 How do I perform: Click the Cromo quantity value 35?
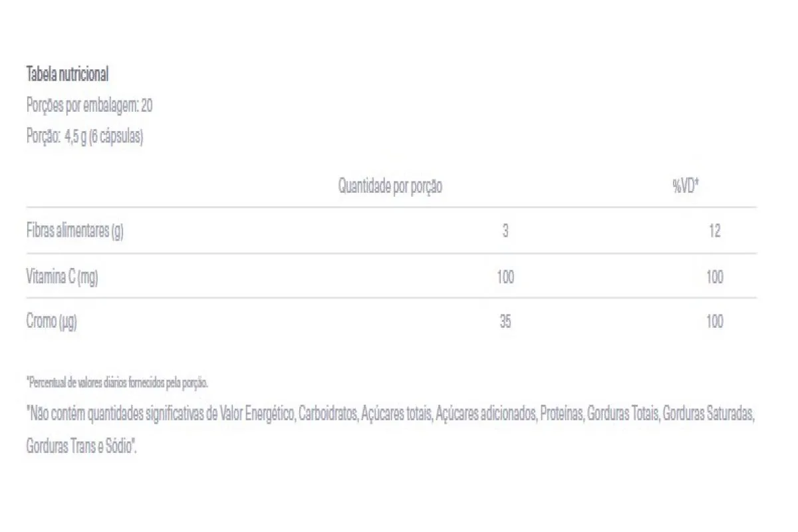pos(505,322)
